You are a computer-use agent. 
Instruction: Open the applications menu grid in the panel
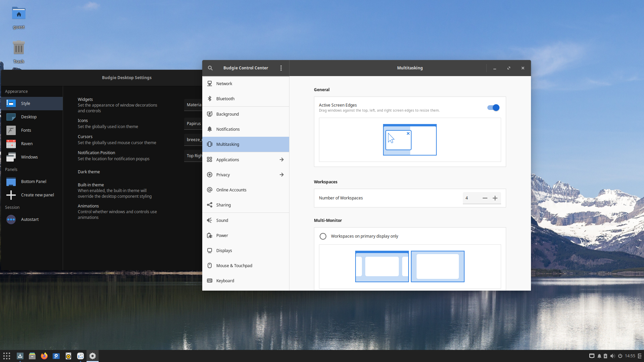(7, 356)
